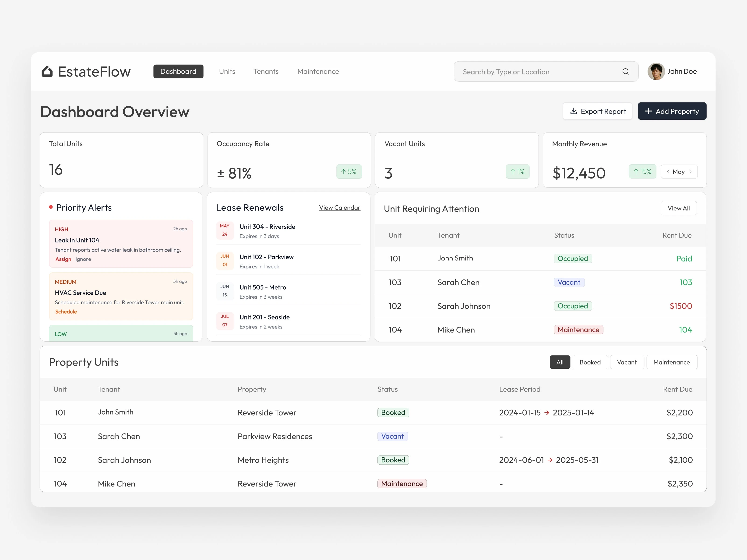The image size is (747, 560).
Task: Schedule the HVAC Service Due alert
Action: pos(66,312)
